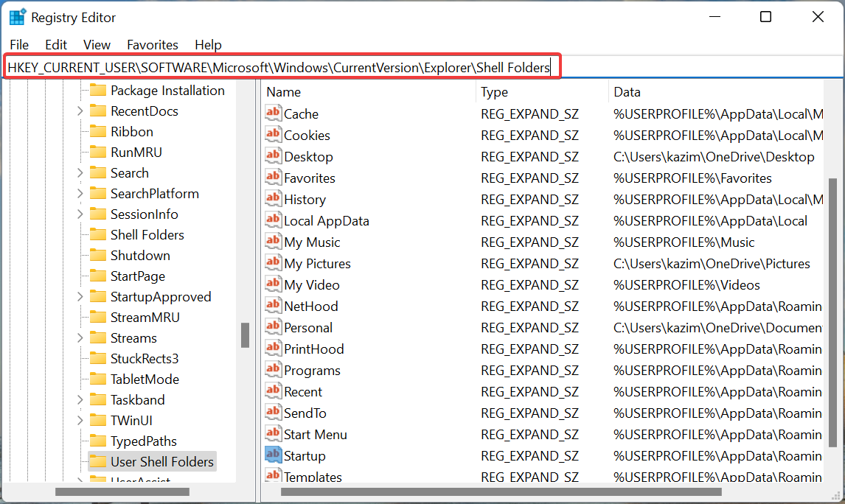Image resolution: width=845 pixels, height=504 pixels.
Task: Click the folder icon of Shutdown key
Action: [x=97, y=255]
